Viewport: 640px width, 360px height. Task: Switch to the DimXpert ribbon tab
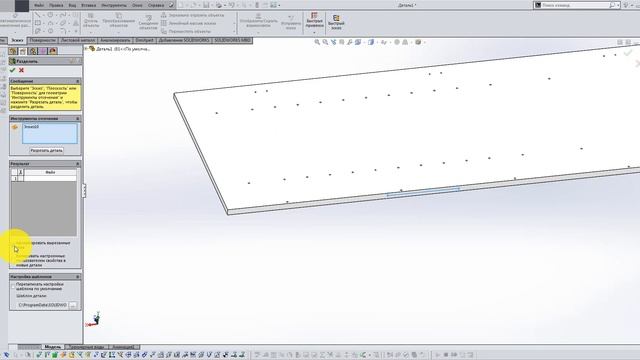coord(144,40)
